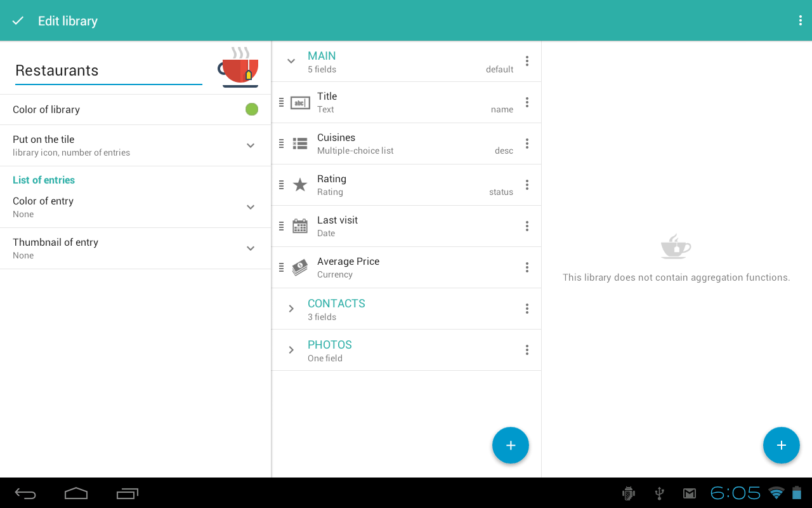Expand the Put on the tile options
Viewport: 812px width, 508px height.
pos(250,145)
